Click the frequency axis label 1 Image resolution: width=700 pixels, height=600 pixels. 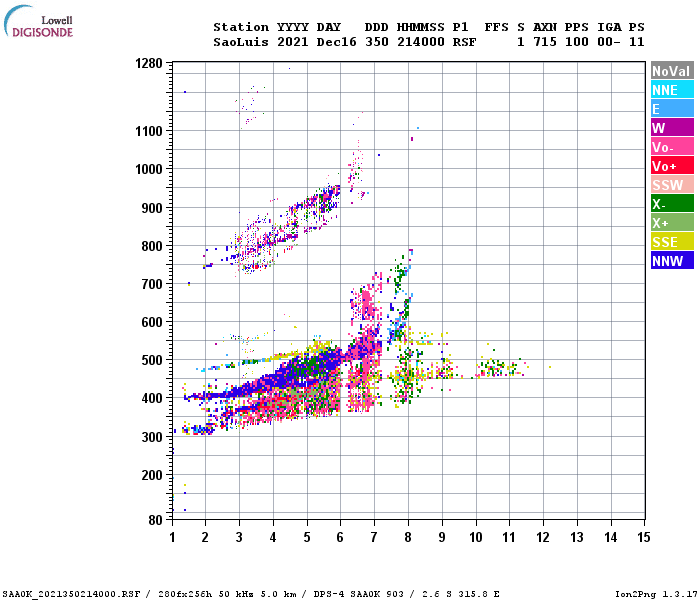coord(172,537)
